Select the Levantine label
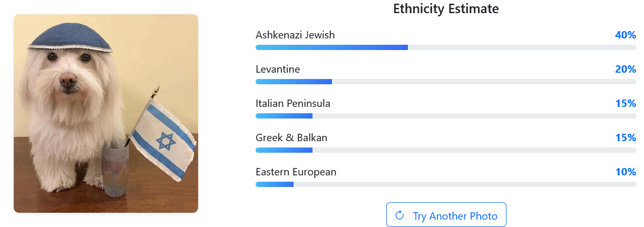644x227 pixels. tap(278, 70)
